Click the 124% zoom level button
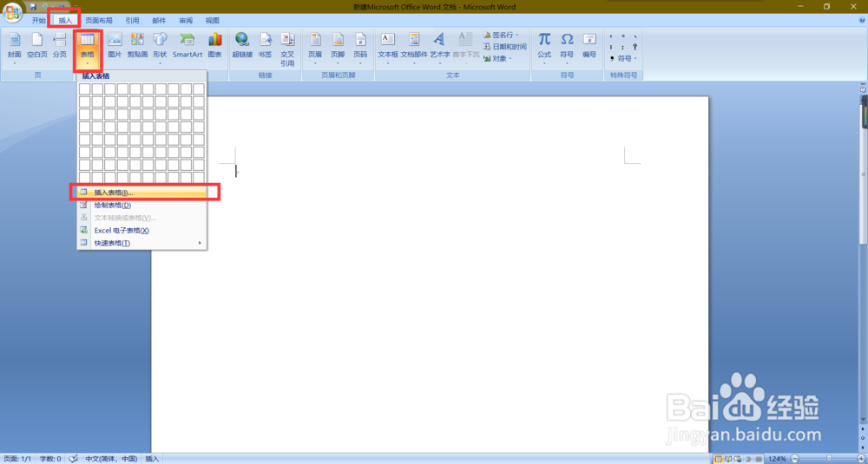 pos(777,459)
